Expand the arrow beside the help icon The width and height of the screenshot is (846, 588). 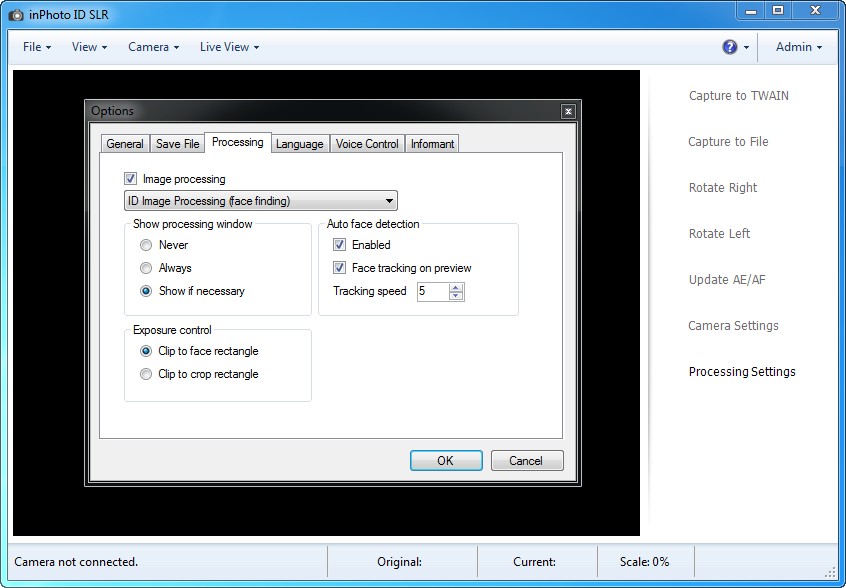point(746,47)
